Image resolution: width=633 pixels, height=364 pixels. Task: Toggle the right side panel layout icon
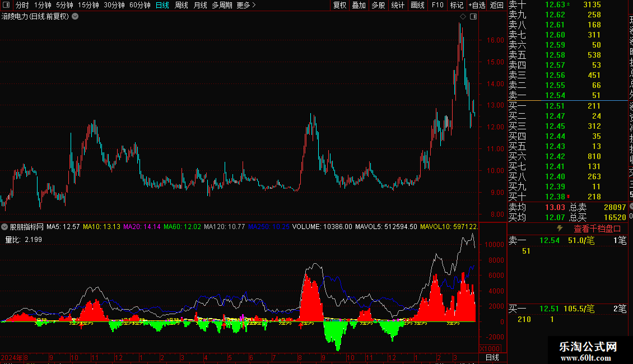473,17
